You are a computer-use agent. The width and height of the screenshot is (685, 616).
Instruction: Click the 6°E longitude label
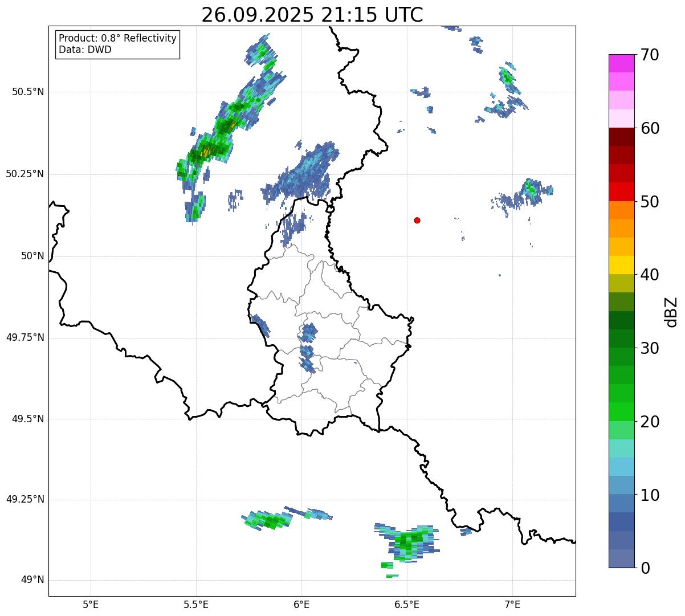tap(301, 604)
